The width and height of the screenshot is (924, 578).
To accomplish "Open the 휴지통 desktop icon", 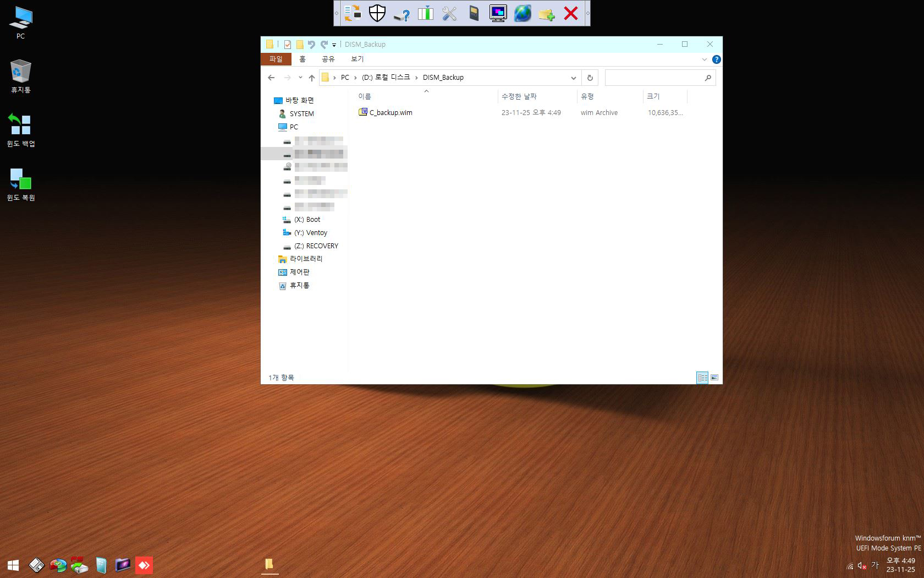I will click(21, 77).
